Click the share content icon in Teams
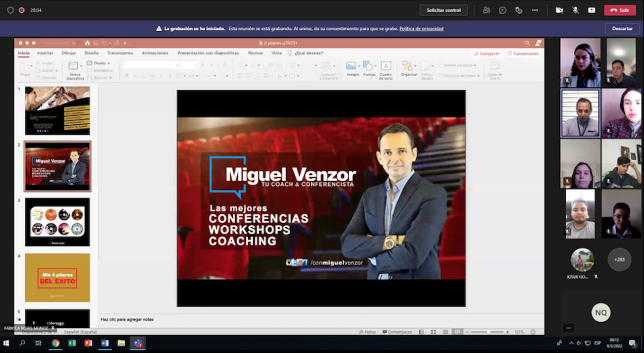 tap(592, 10)
